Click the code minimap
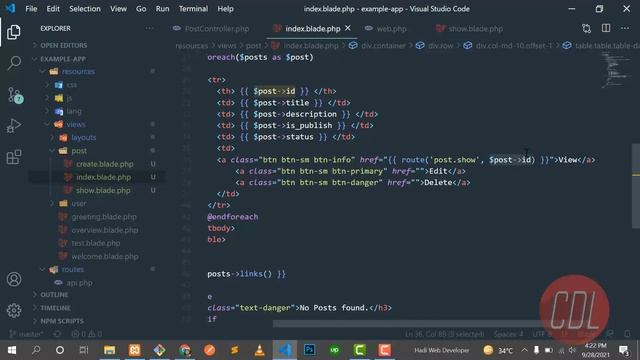 [616, 70]
